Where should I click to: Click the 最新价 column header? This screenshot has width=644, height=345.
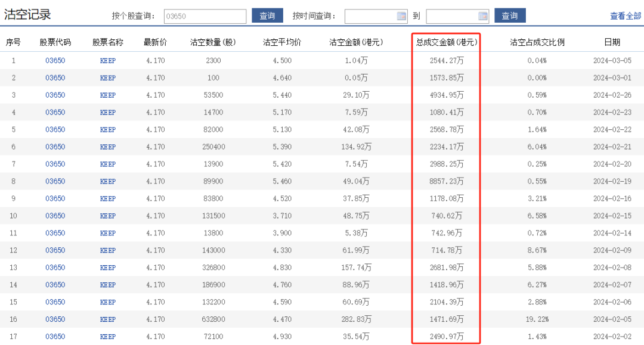[x=155, y=42]
